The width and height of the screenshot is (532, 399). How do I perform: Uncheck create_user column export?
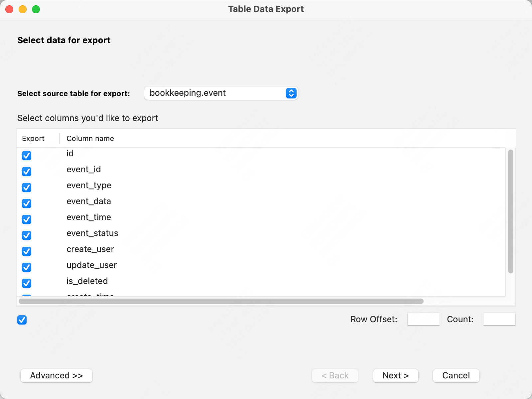point(27,251)
